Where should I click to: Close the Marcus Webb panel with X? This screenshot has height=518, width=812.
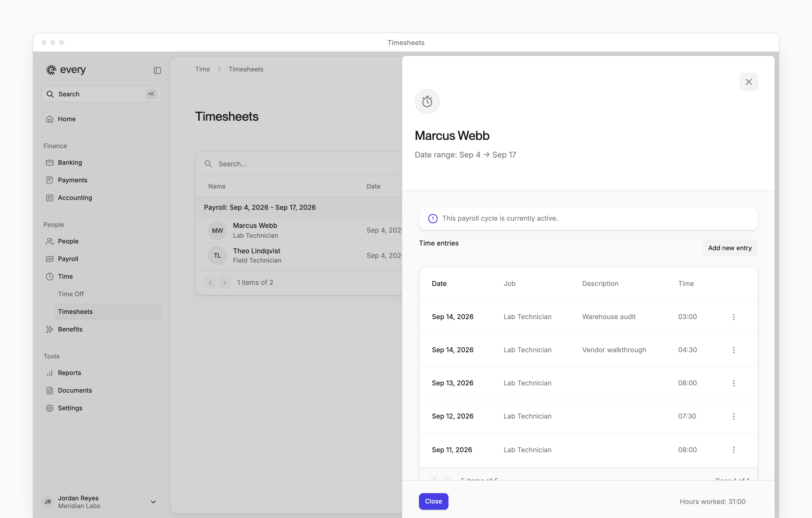[749, 82]
